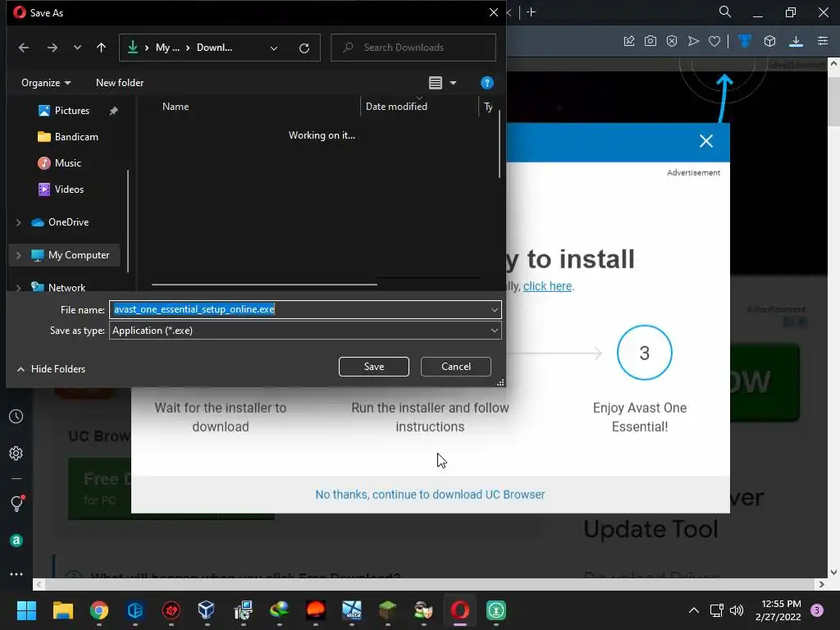Open Opera sidebar lightbulb tips icon
This screenshot has width=840, height=630.
click(x=16, y=503)
